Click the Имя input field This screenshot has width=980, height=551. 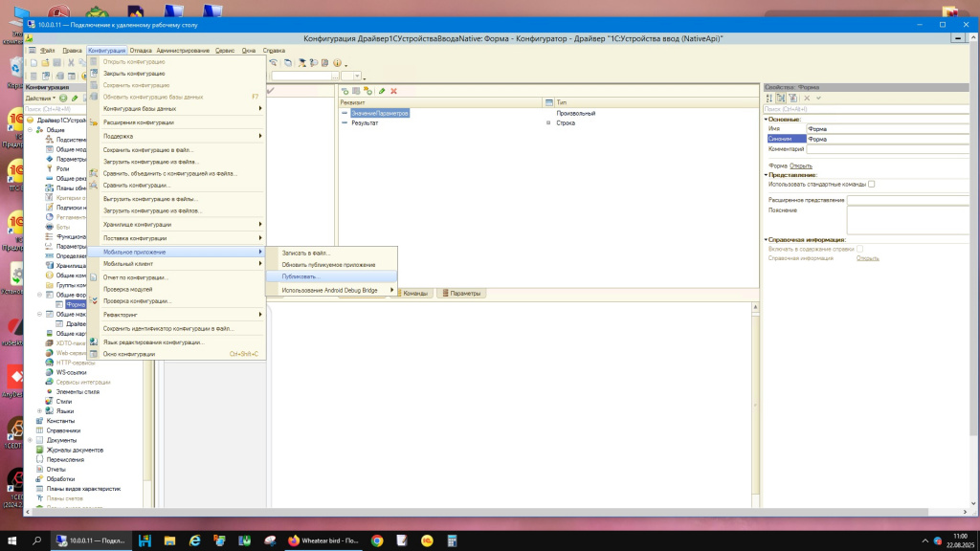(887, 129)
